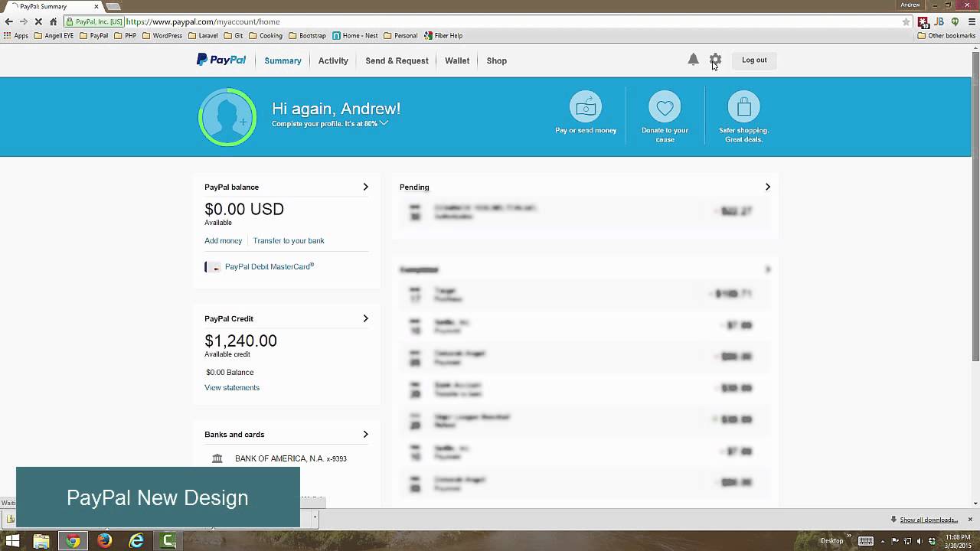Open a new browser tab
This screenshot has height=551, width=980.
[x=113, y=6]
